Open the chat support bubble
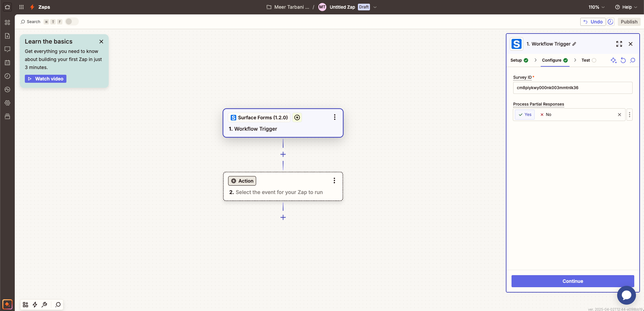 (626, 295)
